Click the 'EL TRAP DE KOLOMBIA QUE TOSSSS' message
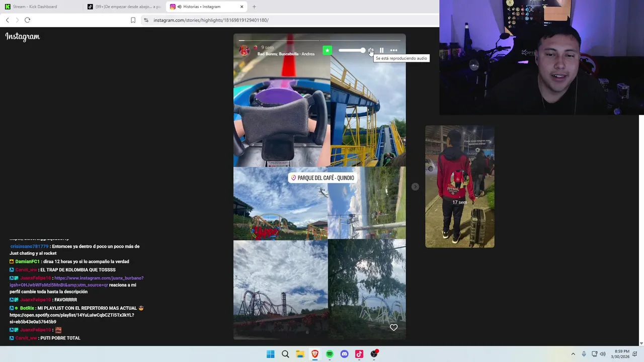The width and height of the screenshot is (644, 362). tap(78, 270)
